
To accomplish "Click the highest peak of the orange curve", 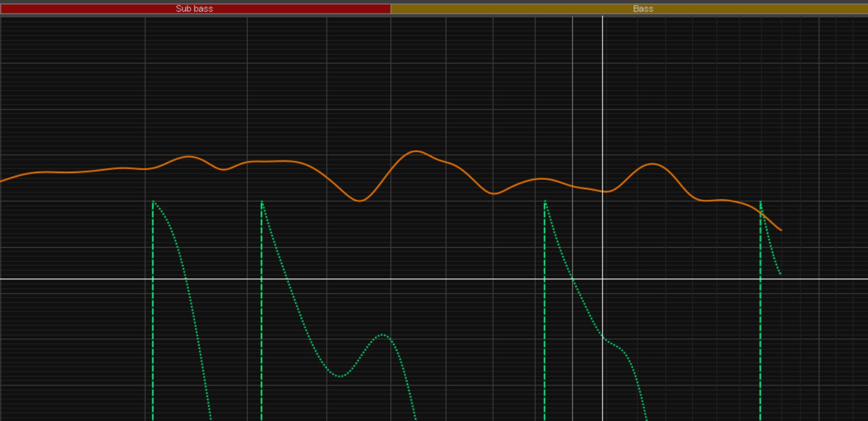I will tap(416, 151).
